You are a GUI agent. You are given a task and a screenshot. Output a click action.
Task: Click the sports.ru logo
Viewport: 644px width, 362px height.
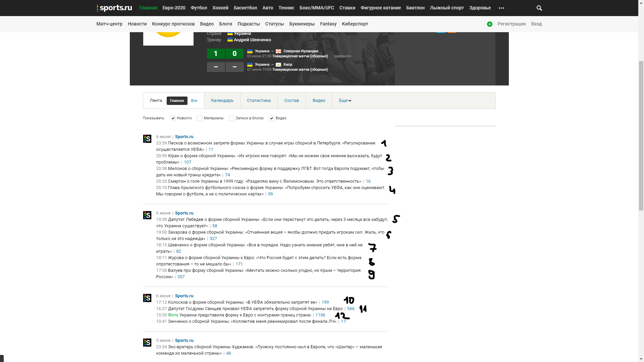[114, 8]
